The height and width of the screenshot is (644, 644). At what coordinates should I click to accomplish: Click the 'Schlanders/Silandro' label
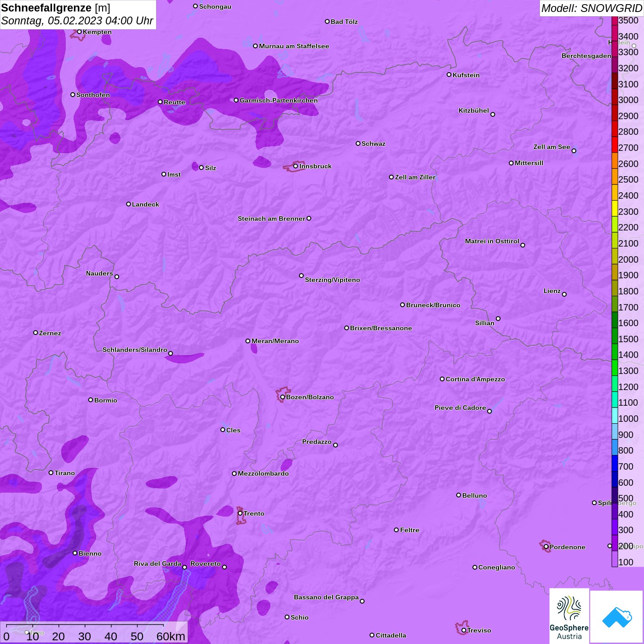pos(135,350)
